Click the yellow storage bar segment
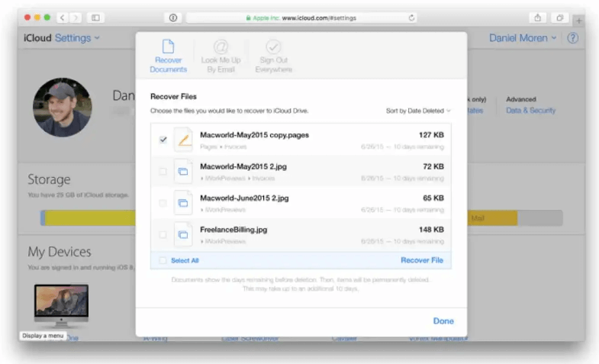This screenshot has height=364, width=599. click(90, 217)
